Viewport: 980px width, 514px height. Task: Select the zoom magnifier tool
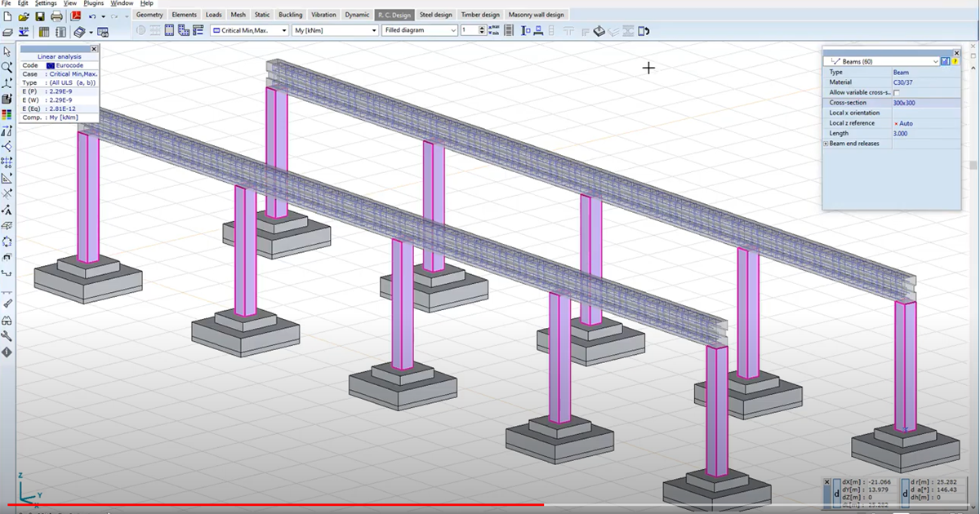tap(7, 68)
